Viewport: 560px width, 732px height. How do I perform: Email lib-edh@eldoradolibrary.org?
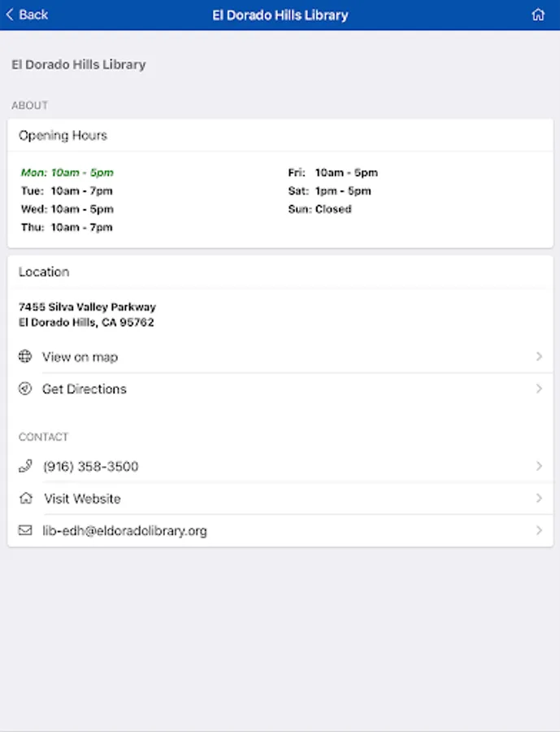[x=124, y=531]
